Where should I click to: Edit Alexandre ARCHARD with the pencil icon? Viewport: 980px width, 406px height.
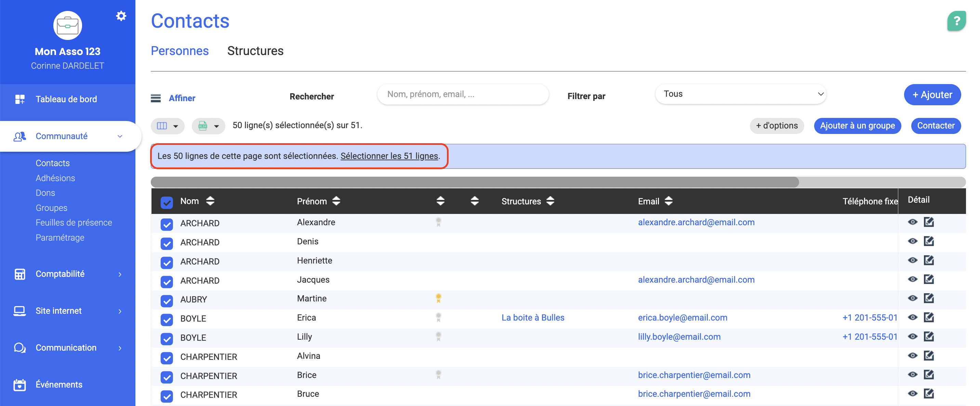[x=929, y=222]
